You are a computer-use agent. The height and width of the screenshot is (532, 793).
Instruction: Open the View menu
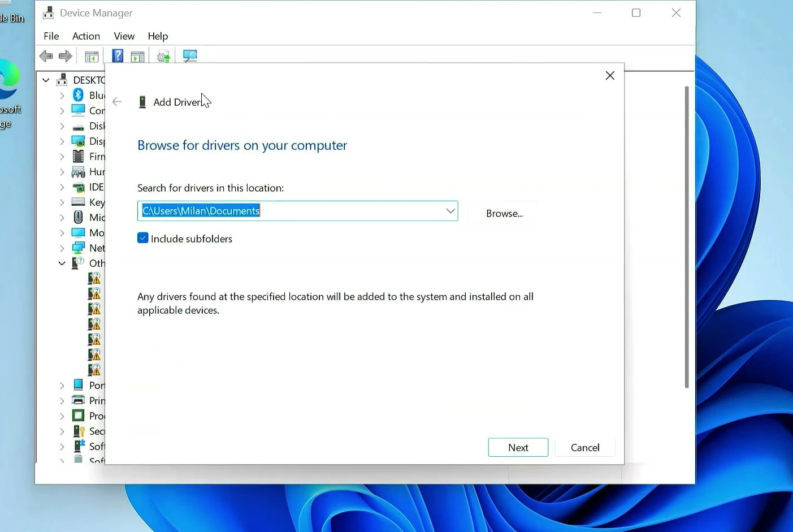point(124,36)
